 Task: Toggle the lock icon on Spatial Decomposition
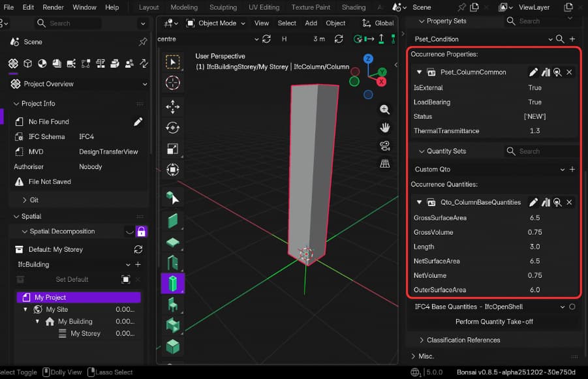[x=141, y=231]
